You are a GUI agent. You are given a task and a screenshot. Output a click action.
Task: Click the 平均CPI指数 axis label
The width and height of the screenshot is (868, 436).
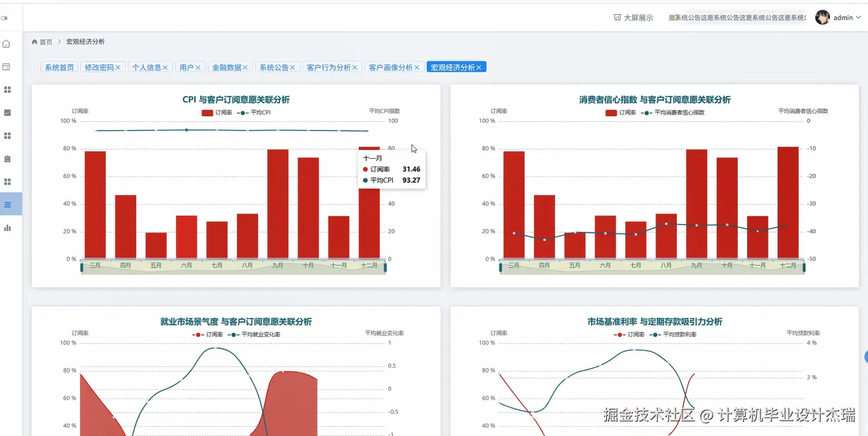[384, 111]
